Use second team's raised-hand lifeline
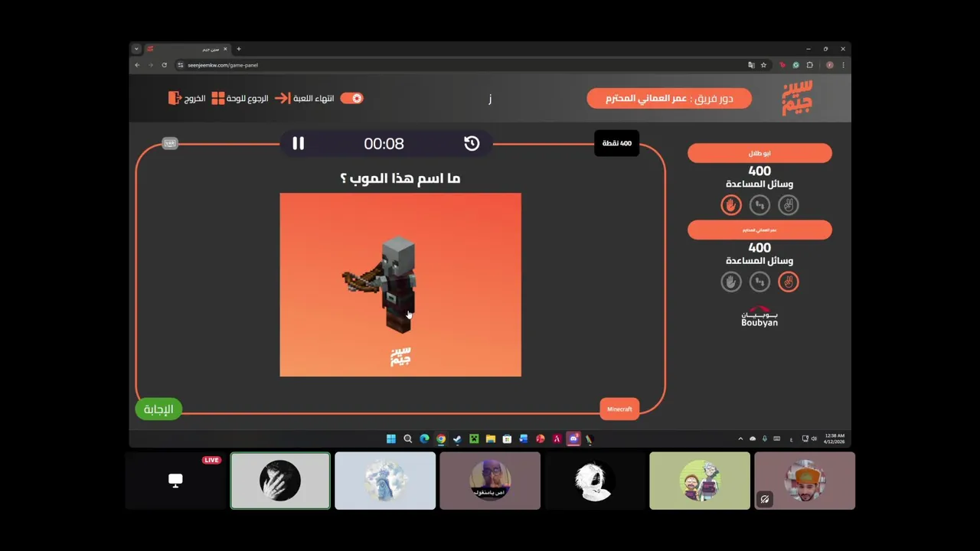The height and width of the screenshot is (551, 980). click(x=731, y=282)
